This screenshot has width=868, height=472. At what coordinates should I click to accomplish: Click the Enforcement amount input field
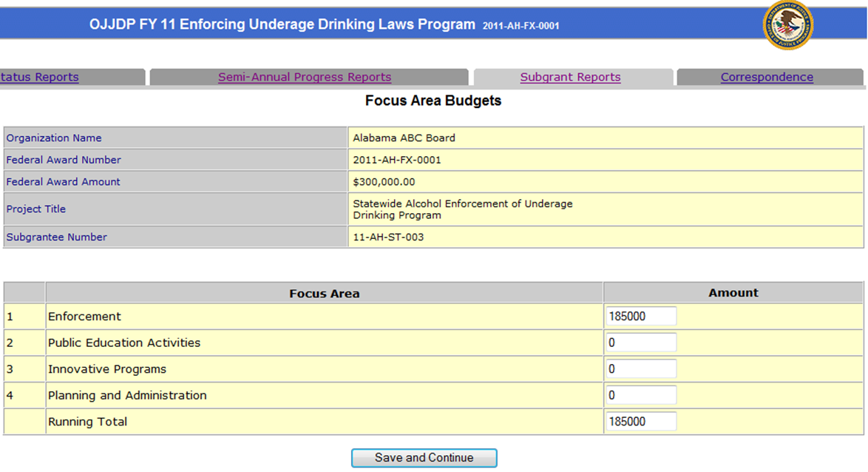coord(640,316)
